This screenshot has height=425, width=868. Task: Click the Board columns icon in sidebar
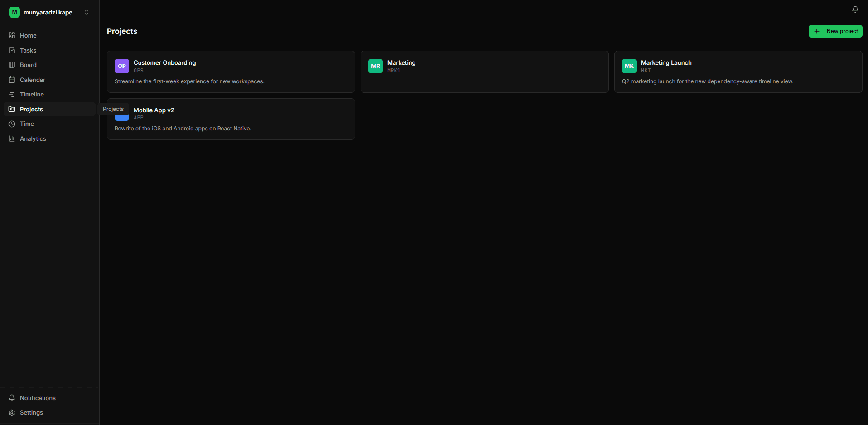pyautogui.click(x=12, y=65)
